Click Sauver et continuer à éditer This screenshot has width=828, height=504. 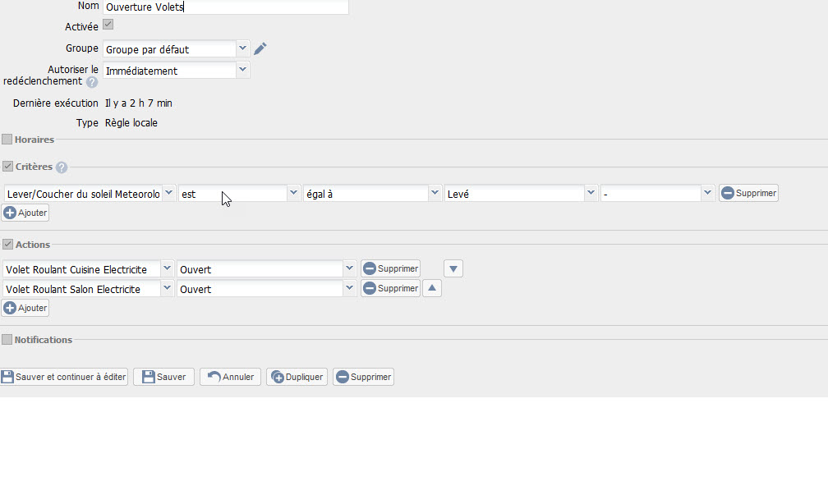coord(64,377)
